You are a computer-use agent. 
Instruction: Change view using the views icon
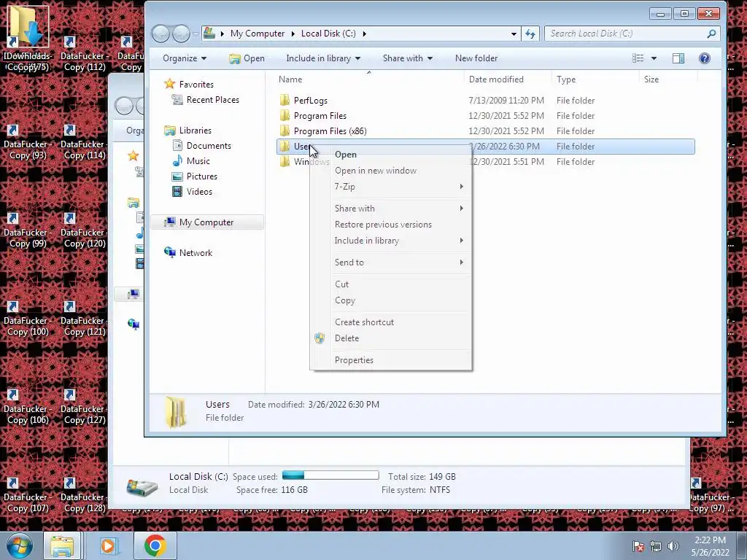(638, 58)
